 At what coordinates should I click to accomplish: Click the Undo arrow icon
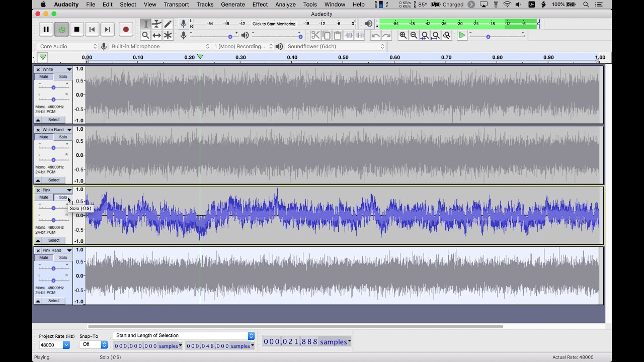[375, 35]
